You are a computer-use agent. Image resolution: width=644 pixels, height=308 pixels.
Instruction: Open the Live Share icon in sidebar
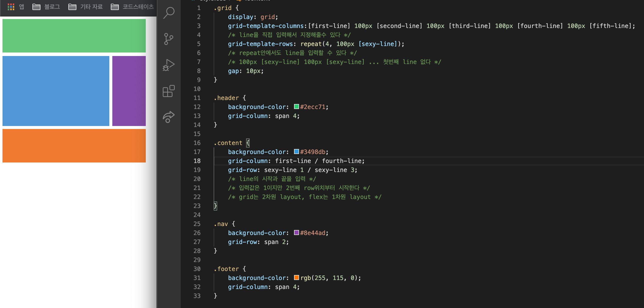pos(169,117)
